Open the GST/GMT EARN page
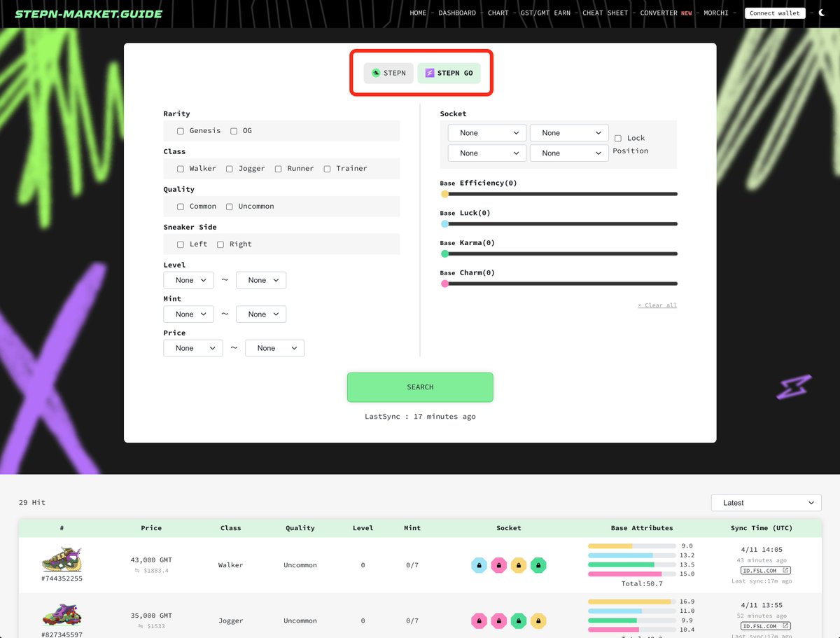This screenshot has width=840, height=638. (545, 13)
